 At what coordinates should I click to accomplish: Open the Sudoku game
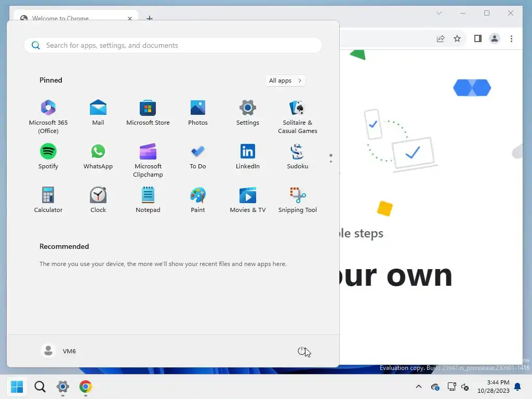[x=298, y=156]
